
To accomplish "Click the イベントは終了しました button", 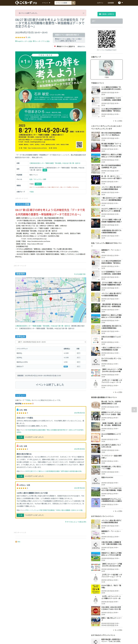I will coord(51,385).
